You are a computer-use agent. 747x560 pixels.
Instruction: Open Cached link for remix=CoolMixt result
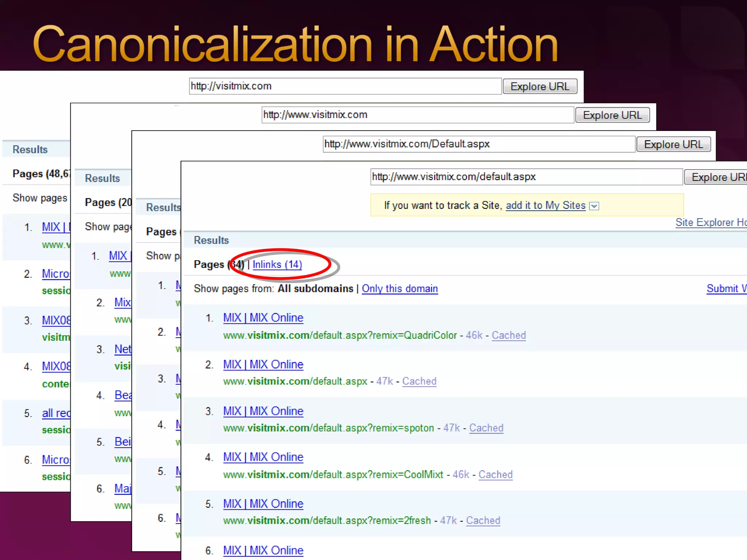point(495,474)
